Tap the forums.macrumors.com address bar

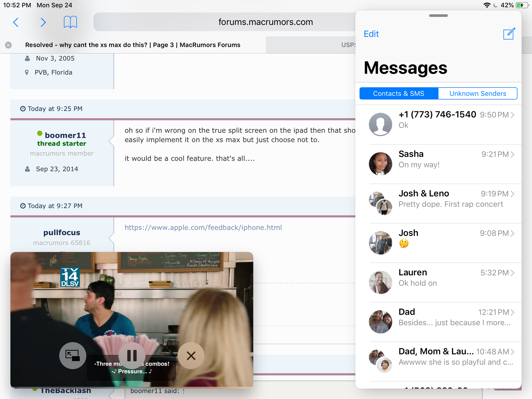[x=265, y=22]
